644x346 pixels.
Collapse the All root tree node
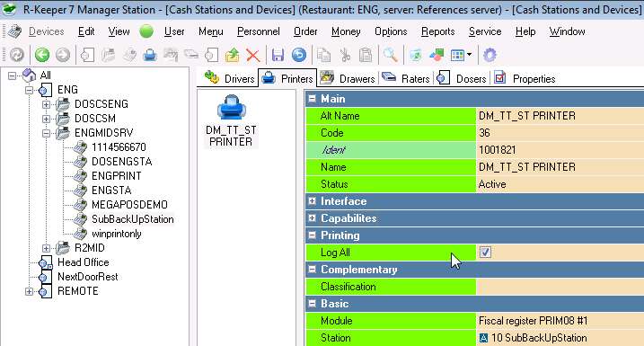[13, 75]
